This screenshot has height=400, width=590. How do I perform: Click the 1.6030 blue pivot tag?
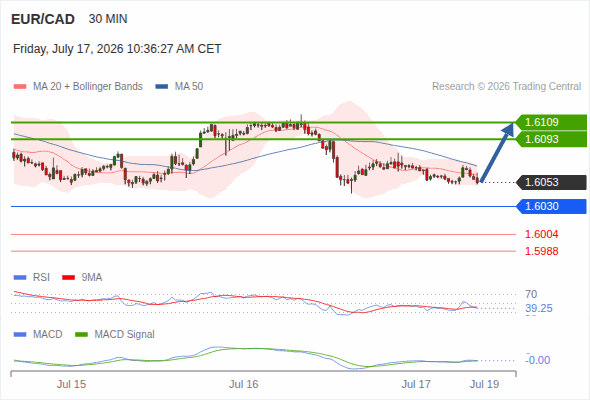pyautogui.click(x=551, y=206)
